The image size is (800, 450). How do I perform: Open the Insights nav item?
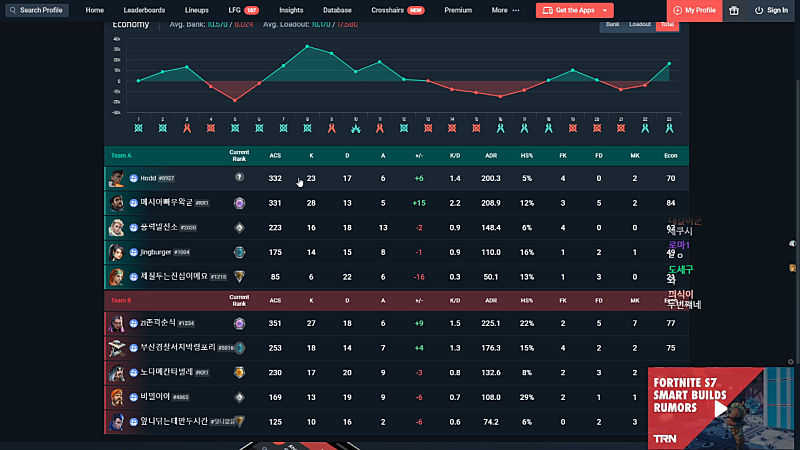[x=291, y=10]
